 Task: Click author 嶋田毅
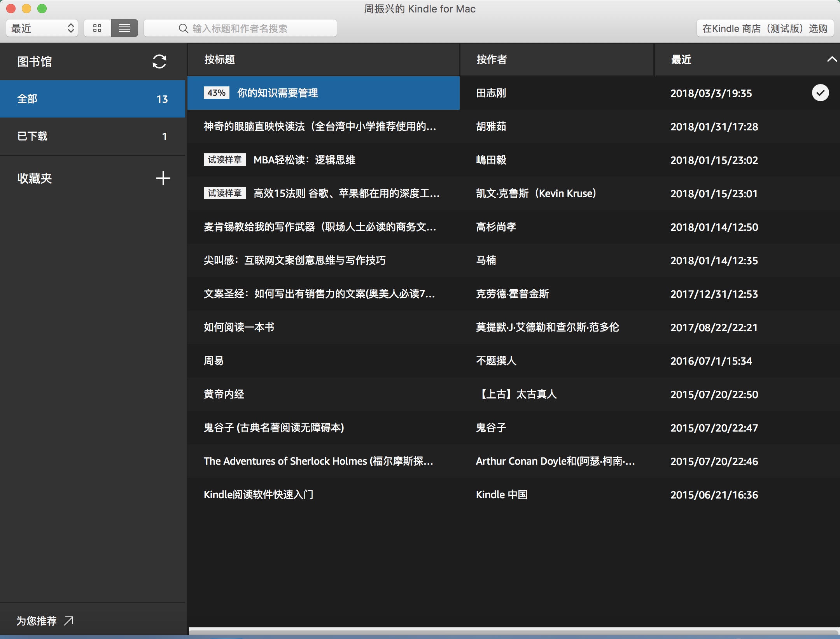tap(491, 160)
